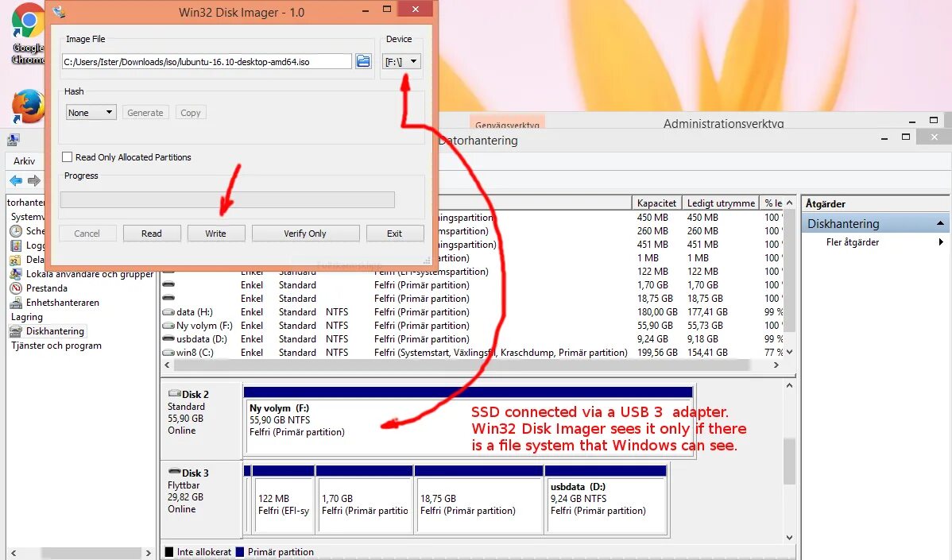952x560 pixels.
Task: Open the Hash type None dropdown
Action: coord(91,112)
